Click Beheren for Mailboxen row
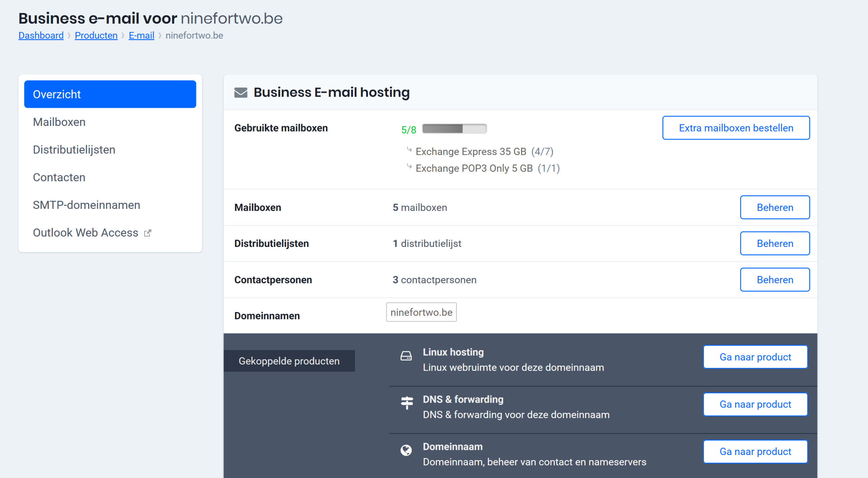This screenshot has width=868, height=478. 775,207
